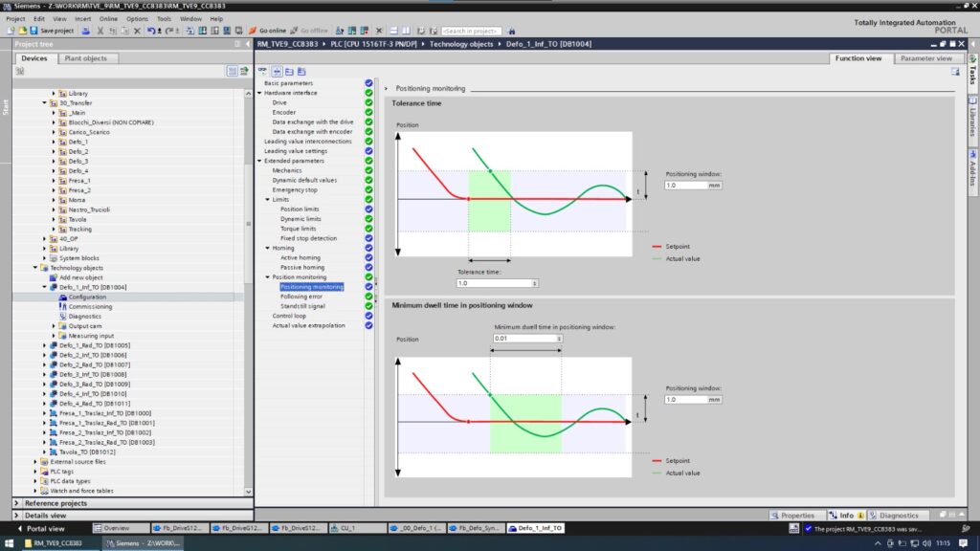Click the Delete X icon in toolbar
This screenshot has height=551, width=980.
click(137, 31)
